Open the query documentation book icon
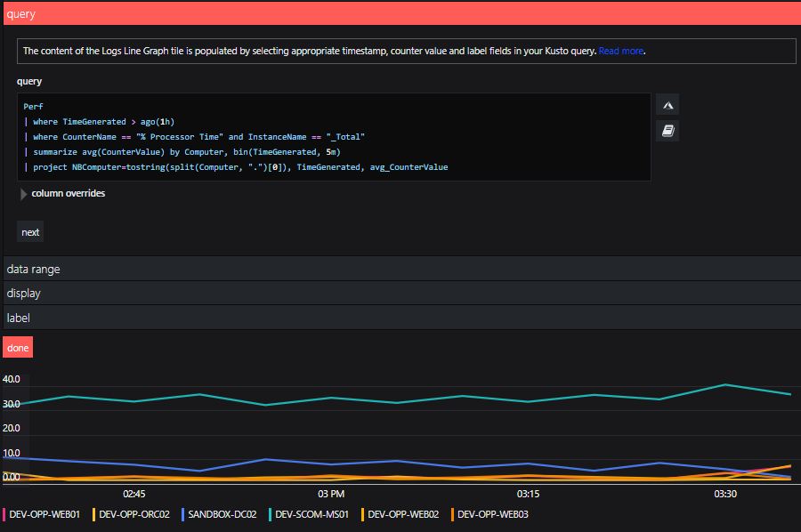Image resolution: width=801 pixels, height=532 pixels. tap(667, 131)
